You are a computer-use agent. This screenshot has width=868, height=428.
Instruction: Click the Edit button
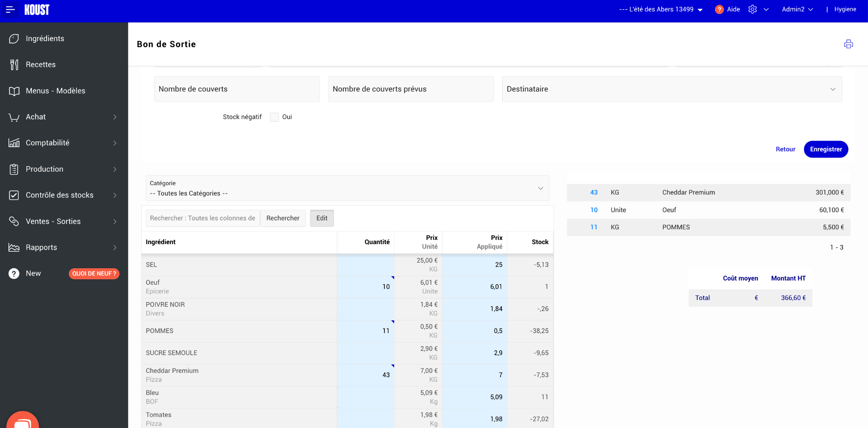pyautogui.click(x=322, y=218)
